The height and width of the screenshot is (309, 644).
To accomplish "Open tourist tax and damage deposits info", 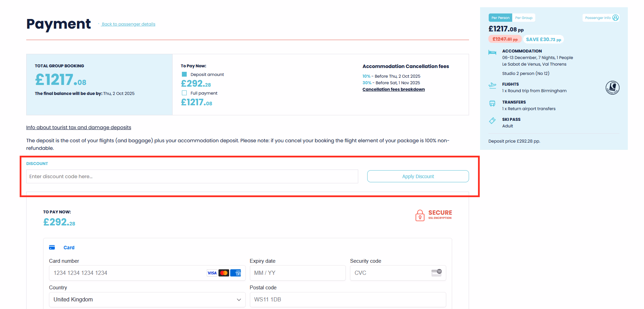I will (79, 127).
